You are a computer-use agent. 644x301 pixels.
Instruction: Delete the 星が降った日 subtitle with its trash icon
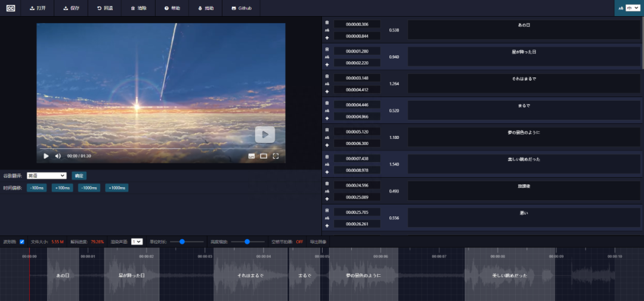327,49
